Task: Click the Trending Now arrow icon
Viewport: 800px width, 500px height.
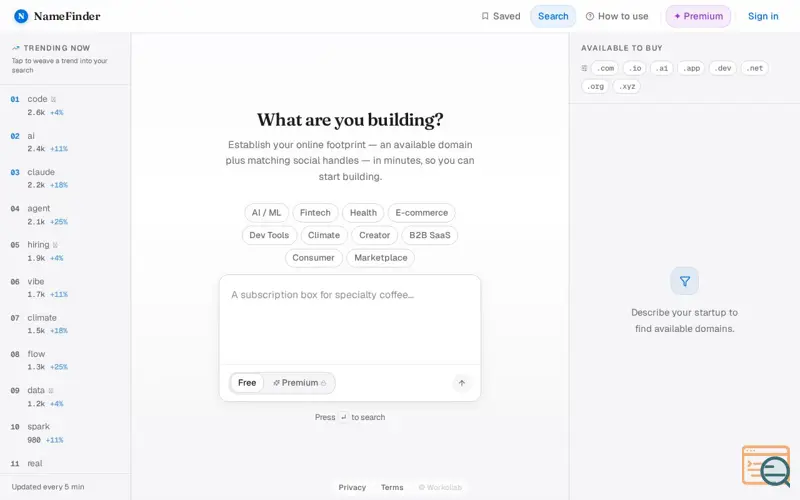Action: point(16,48)
